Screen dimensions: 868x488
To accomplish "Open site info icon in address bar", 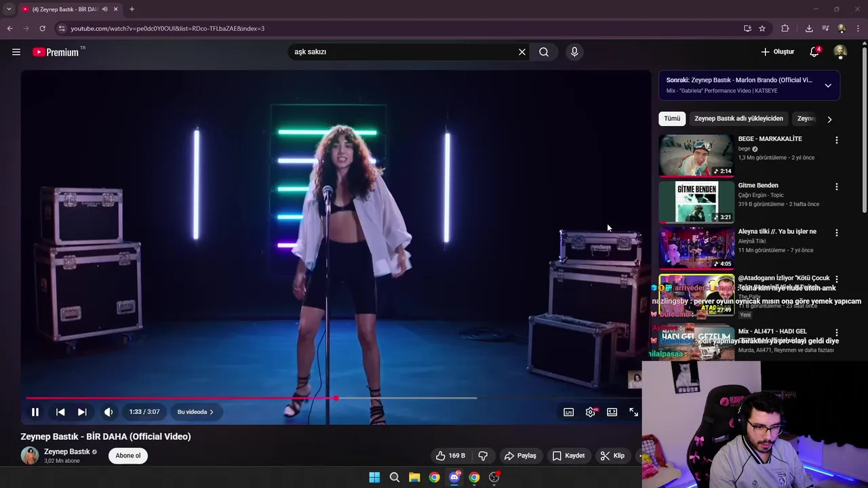I will (62, 28).
